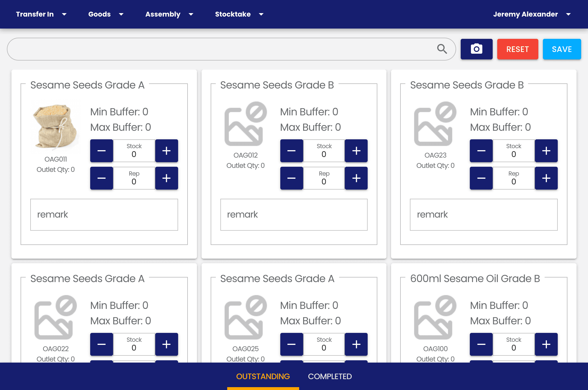Decrease Stock for OAG025
This screenshot has width=588, height=390.
click(291, 344)
